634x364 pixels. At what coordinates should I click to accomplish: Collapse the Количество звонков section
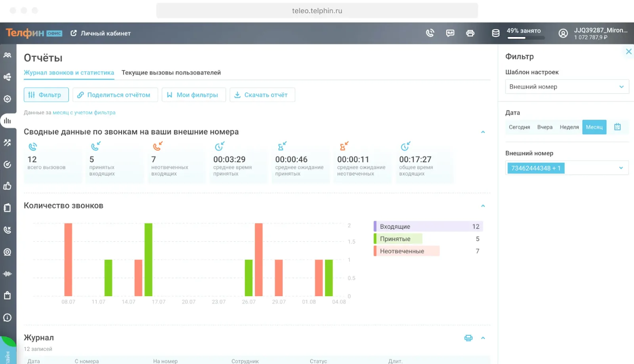[x=483, y=206]
